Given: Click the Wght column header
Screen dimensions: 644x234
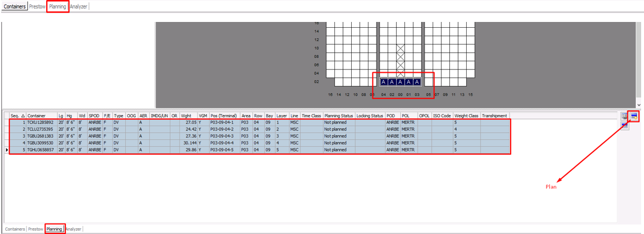Looking at the screenshot, I should [x=188, y=116].
